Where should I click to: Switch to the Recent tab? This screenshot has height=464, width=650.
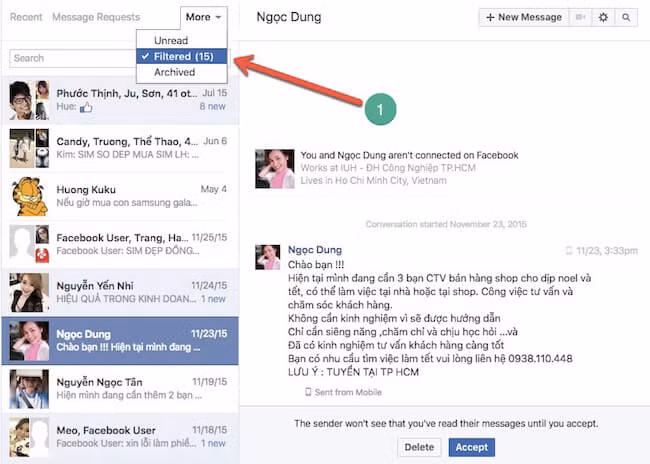point(26,17)
